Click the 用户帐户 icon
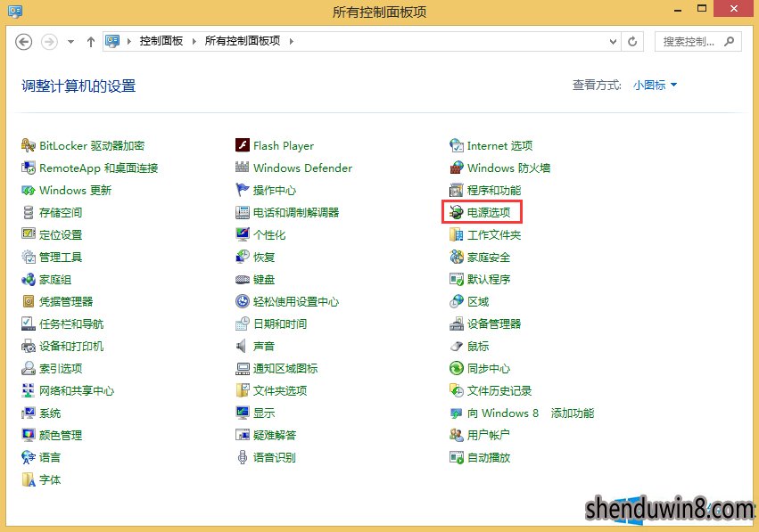Viewport: 759px width, 532px height. (x=457, y=435)
